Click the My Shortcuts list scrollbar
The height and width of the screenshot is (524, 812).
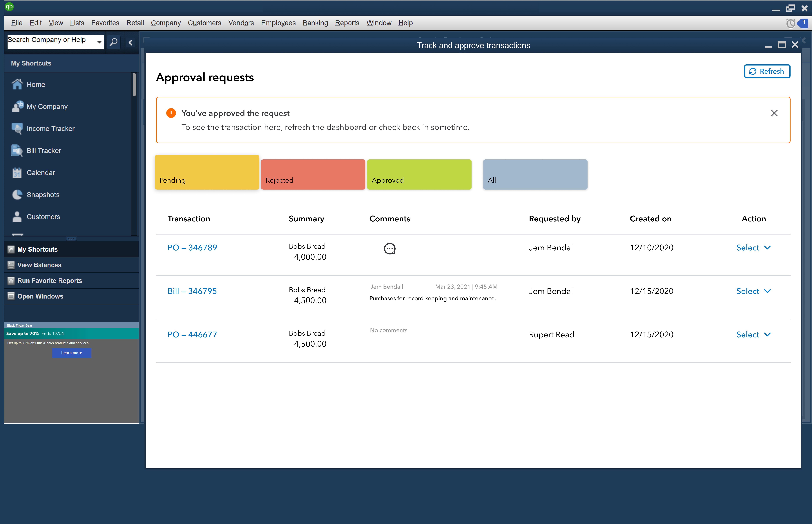[x=134, y=85]
